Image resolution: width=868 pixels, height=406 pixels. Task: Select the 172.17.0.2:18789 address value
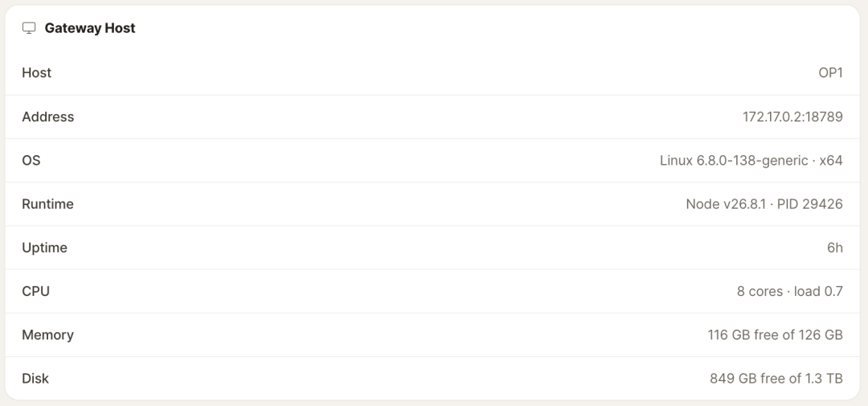tap(792, 117)
